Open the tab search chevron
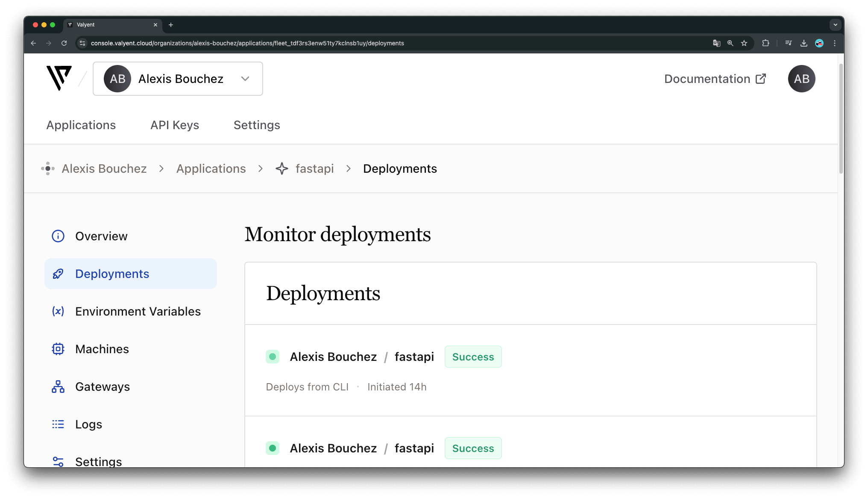The width and height of the screenshot is (868, 499). (x=835, y=25)
